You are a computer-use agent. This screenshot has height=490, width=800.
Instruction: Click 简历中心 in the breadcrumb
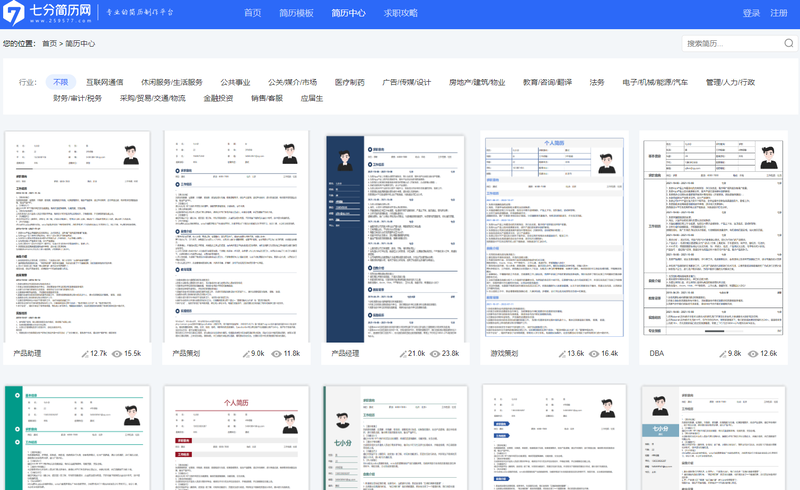pyautogui.click(x=80, y=43)
